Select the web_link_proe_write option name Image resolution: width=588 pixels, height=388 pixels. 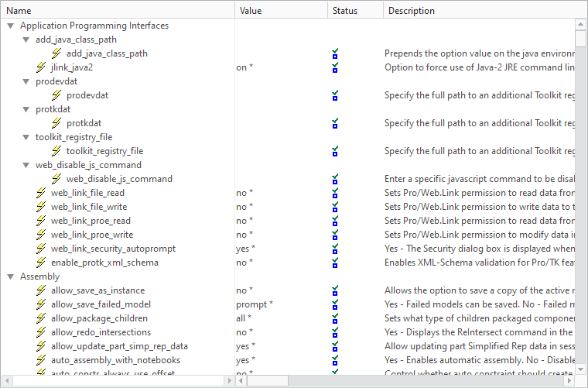pos(92,235)
